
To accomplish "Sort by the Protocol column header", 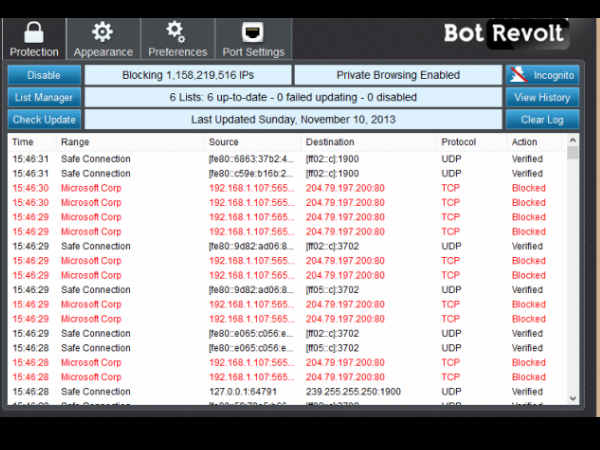I will [x=458, y=142].
